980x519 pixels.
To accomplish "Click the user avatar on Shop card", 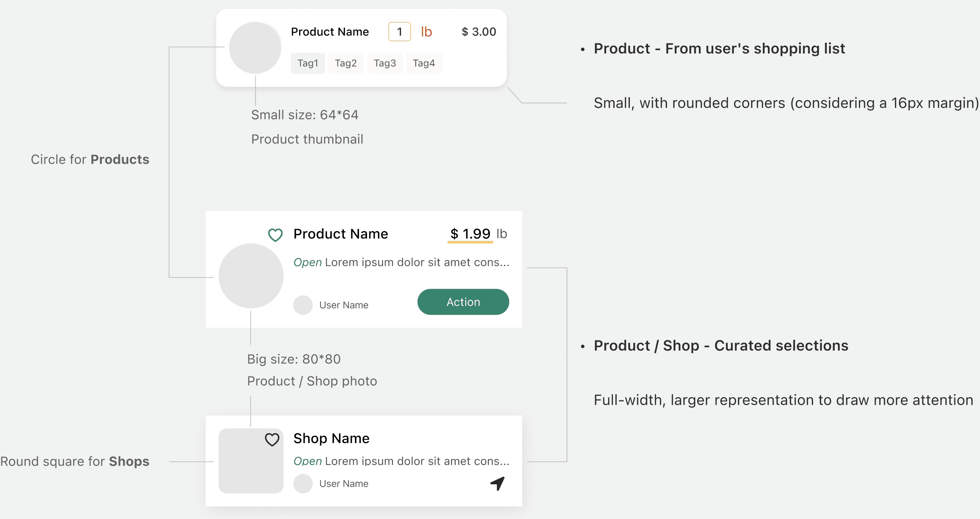I will [303, 483].
